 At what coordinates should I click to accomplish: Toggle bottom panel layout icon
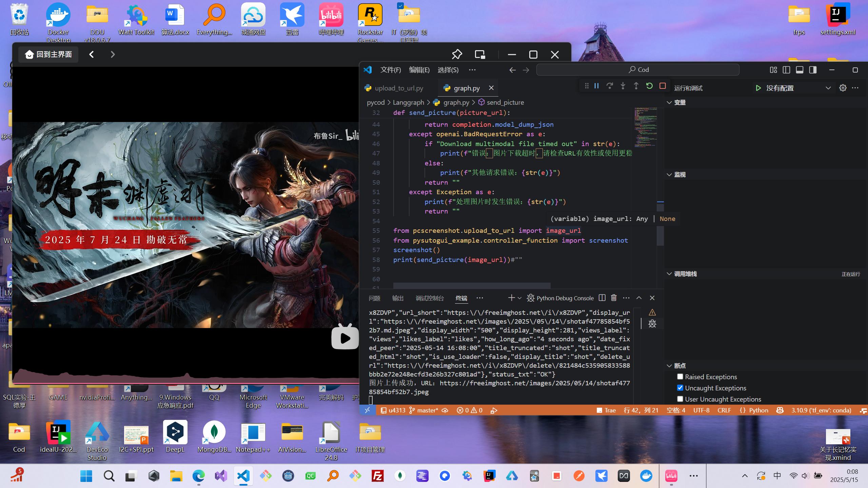(800, 70)
